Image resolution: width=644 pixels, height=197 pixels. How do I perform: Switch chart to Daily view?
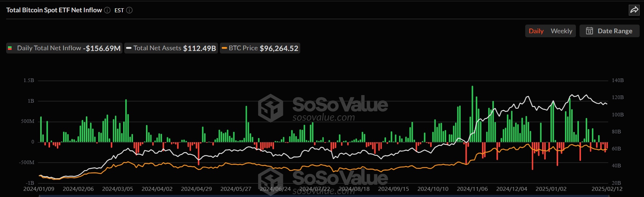pyautogui.click(x=536, y=31)
